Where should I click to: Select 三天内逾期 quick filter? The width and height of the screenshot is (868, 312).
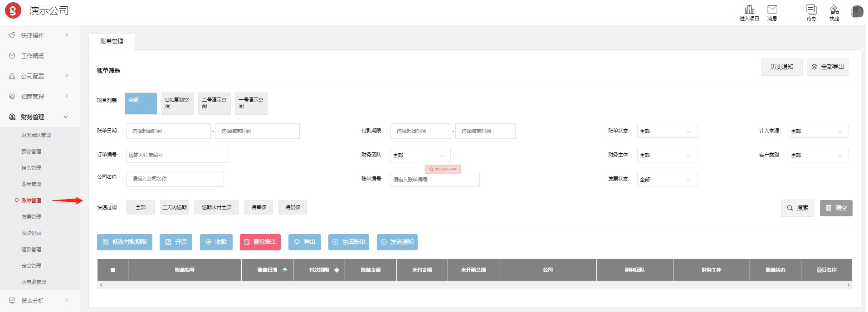click(174, 207)
